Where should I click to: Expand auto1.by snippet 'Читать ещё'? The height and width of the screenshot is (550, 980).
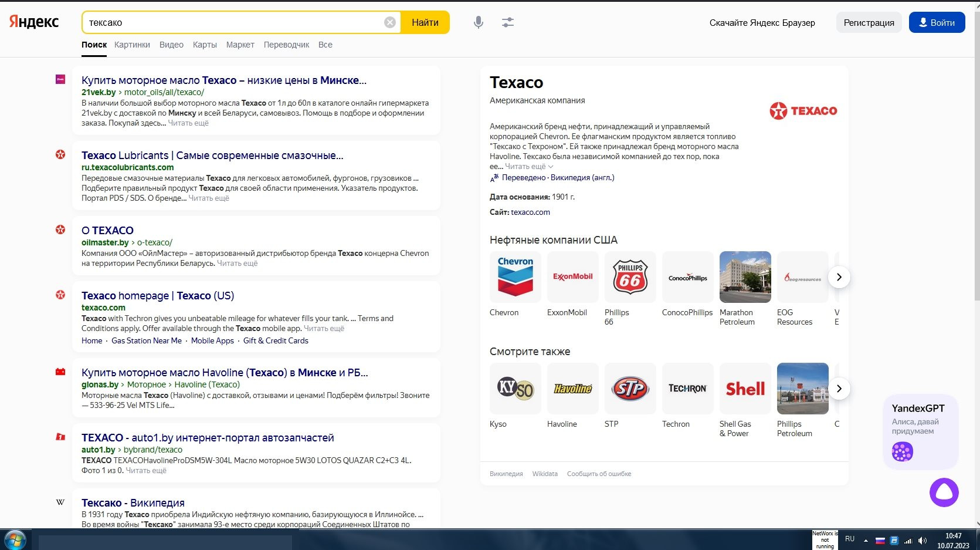(146, 471)
